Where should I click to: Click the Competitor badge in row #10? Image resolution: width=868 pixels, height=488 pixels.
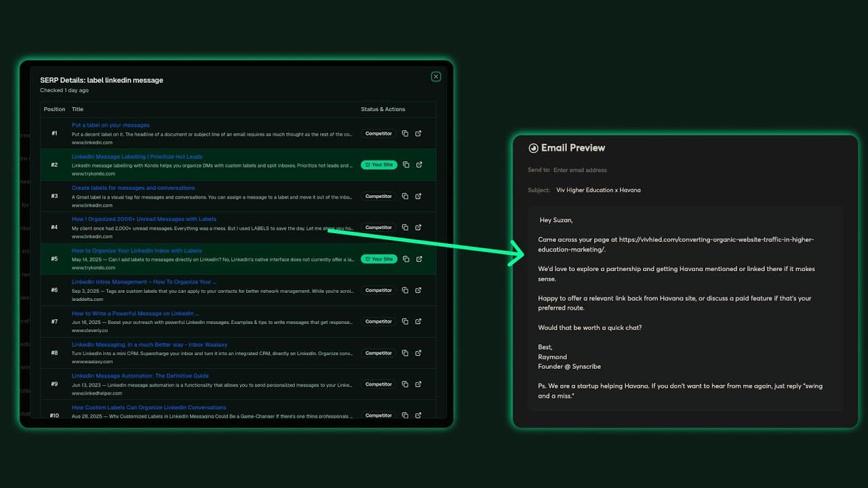pos(378,415)
